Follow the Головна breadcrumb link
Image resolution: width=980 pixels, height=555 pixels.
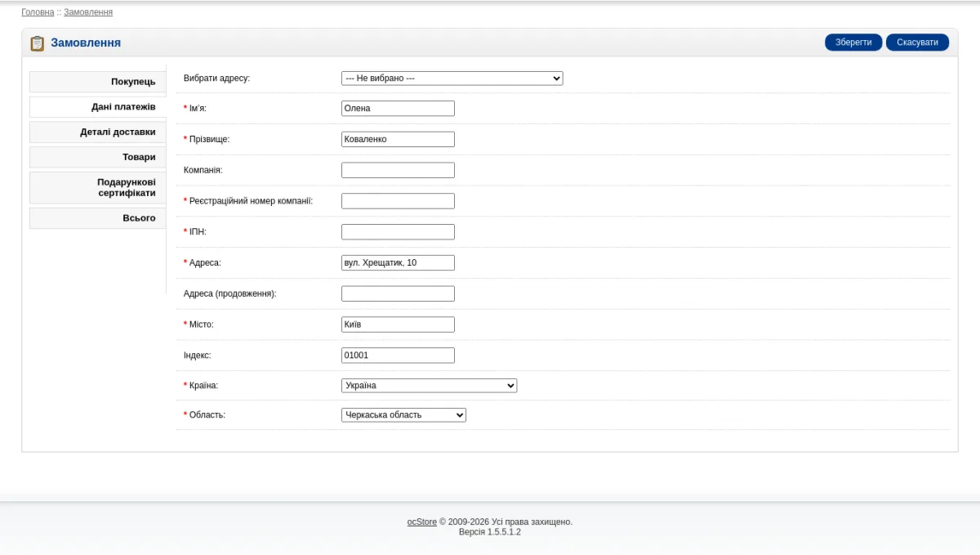(38, 12)
